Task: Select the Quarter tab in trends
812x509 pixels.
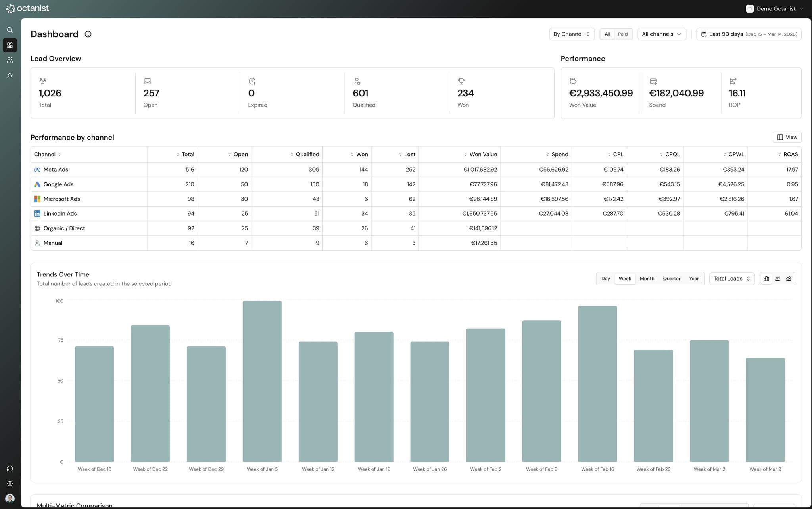Action: (x=672, y=279)
